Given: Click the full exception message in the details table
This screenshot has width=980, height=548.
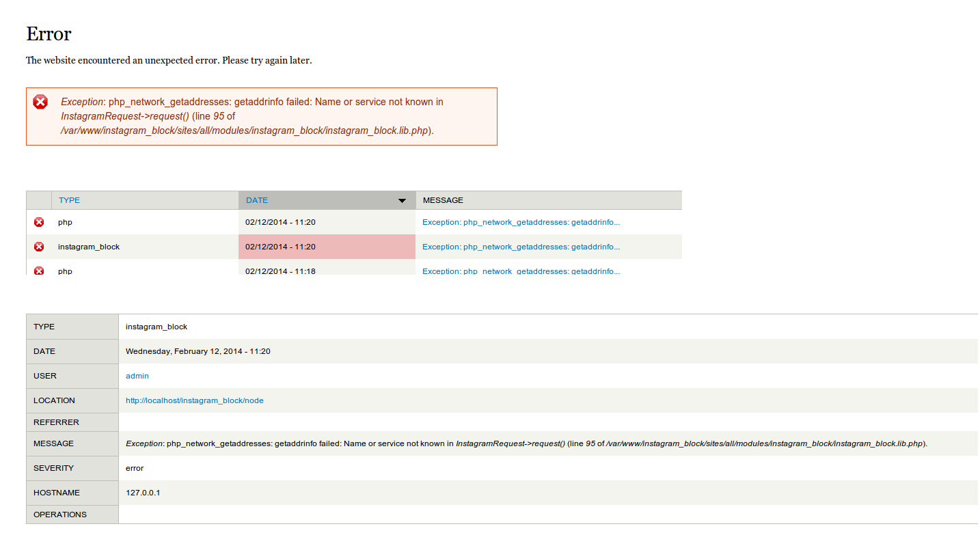Looking at the screenshot, I should coord(526,443).
